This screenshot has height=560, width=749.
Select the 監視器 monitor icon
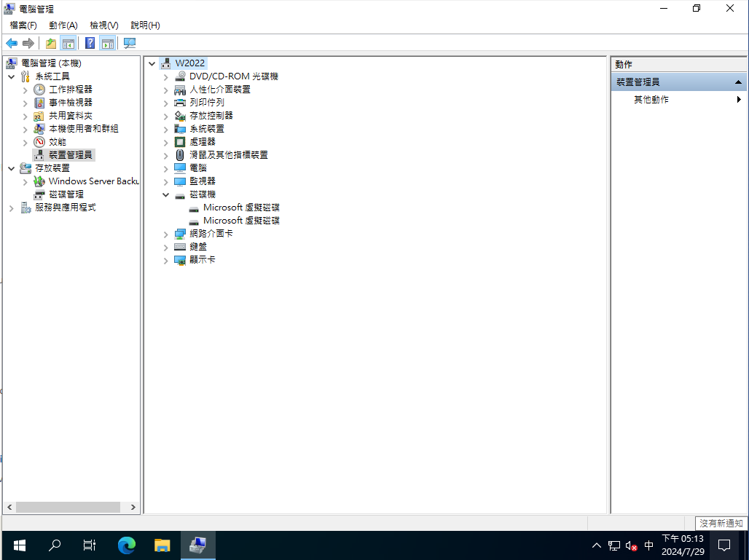(180, 181)
